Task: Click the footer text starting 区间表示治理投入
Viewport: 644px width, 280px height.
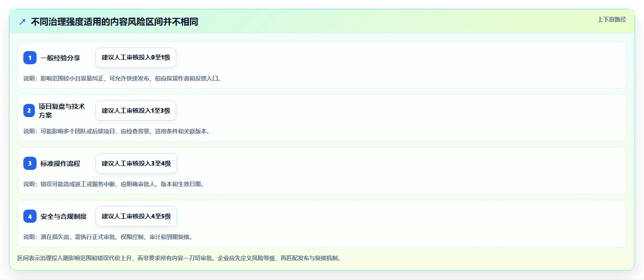Action: click(179, 258)
